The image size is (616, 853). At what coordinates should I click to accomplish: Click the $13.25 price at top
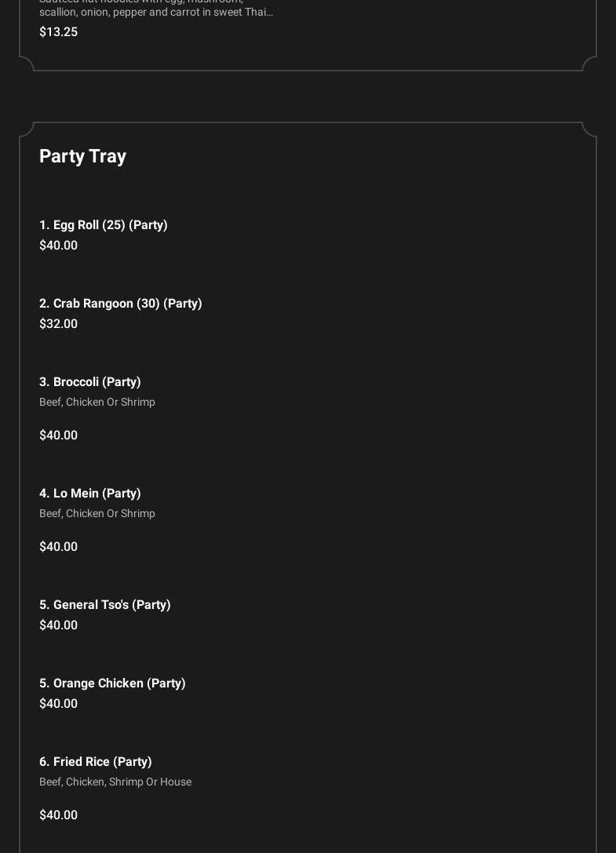[58, 32]
